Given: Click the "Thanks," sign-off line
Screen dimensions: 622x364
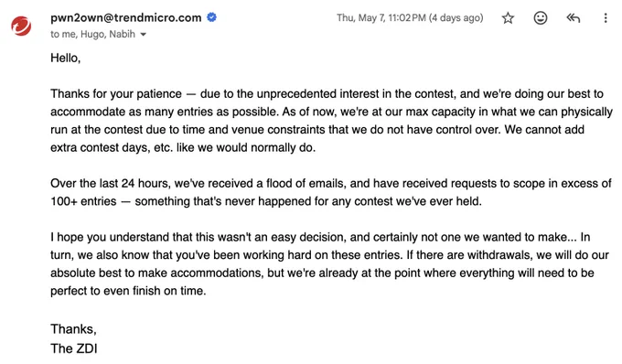Looking at the screenshot, I should pyautogui.click(x=73, y=329).
